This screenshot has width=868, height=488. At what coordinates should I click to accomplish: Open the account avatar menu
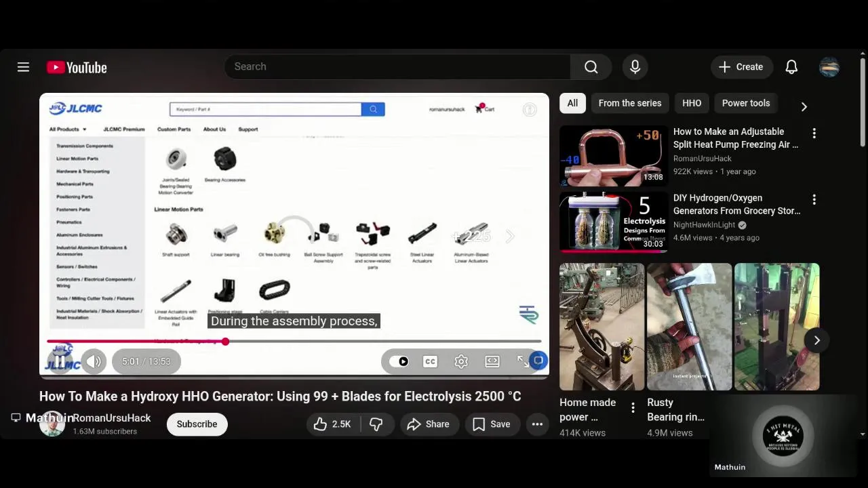click(829, 66)
